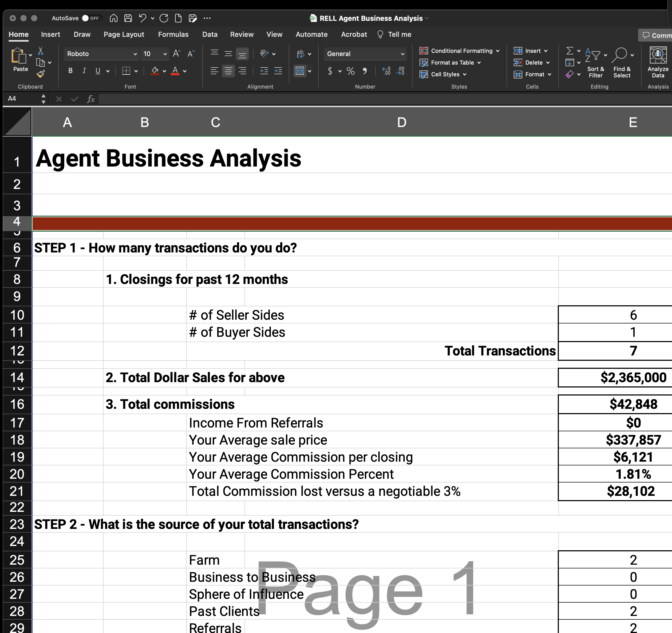Toggle Bold formatting

pyautogui.click(x=70, y=71)
